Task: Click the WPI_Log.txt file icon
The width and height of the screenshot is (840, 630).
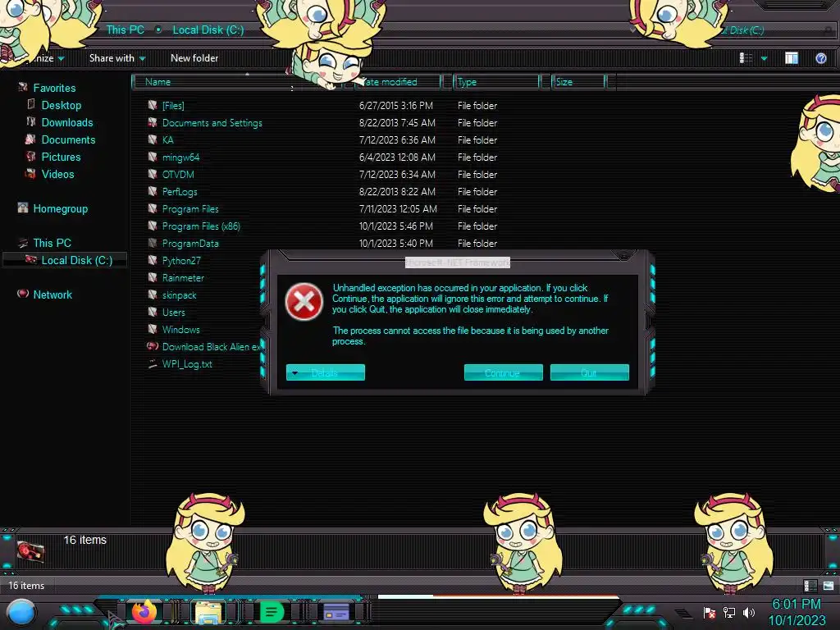Action: coord(153,363)
